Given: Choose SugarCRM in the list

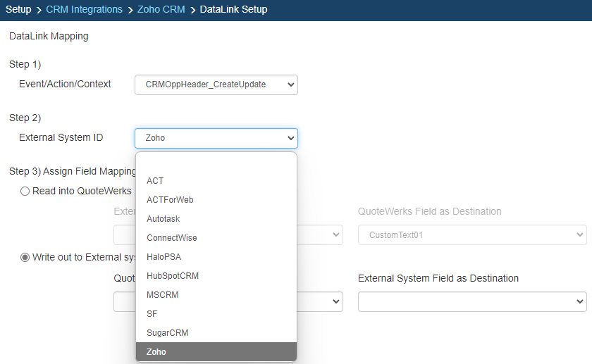Looking at the screenshot, I should point(167,333).
